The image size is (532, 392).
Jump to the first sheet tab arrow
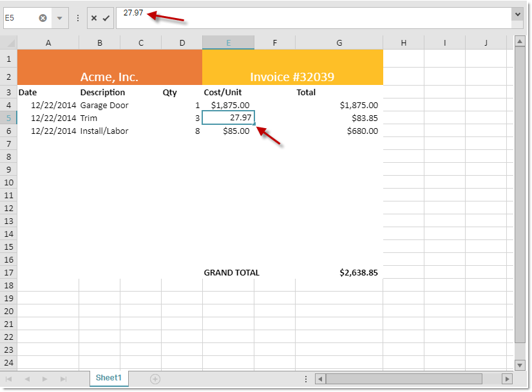click(x=9, y=379)
